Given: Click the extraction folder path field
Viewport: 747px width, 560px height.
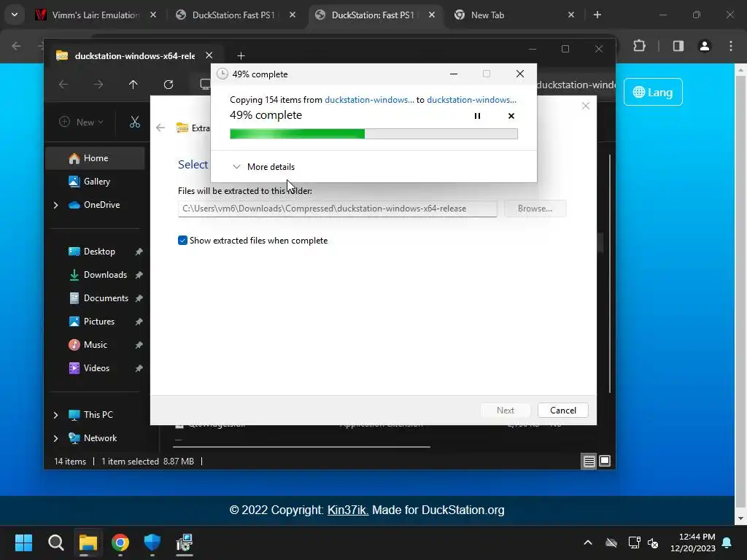Looking at the screenshot, I should pos(337,209).
